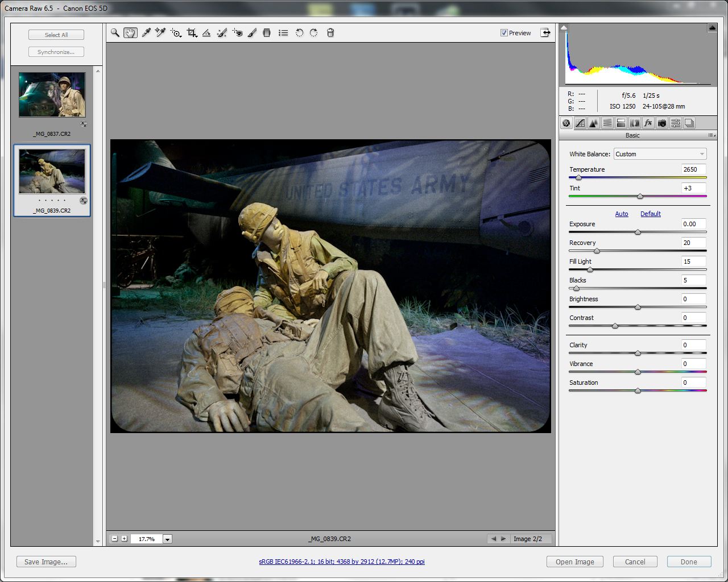Select the White Balance eyedropper tool

coord(146,33)
